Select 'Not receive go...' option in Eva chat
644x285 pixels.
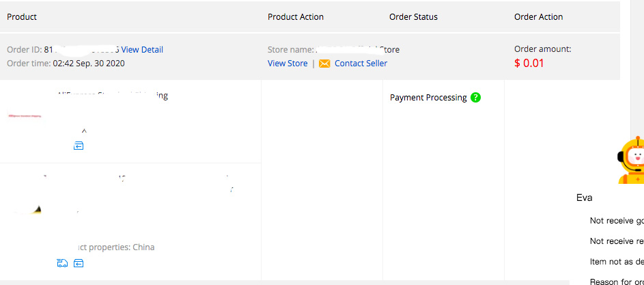(617, 221)
